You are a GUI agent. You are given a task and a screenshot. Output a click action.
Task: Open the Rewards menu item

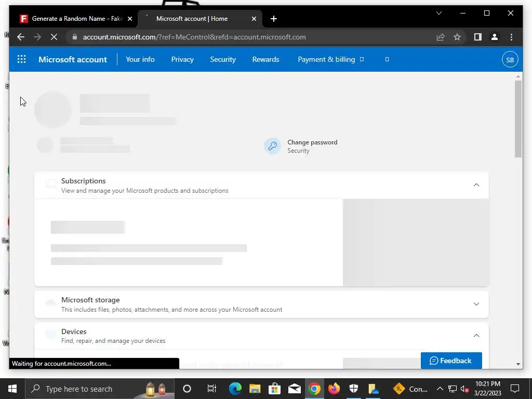click(x=265, y=59)
